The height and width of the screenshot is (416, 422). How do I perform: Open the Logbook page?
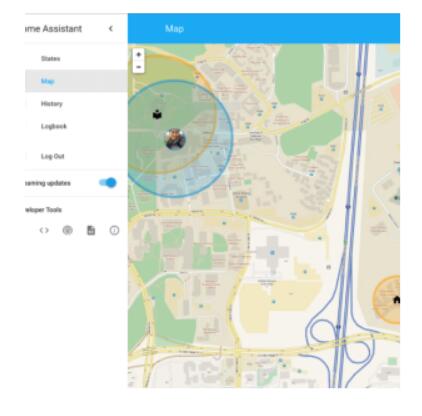click(76, 126)
